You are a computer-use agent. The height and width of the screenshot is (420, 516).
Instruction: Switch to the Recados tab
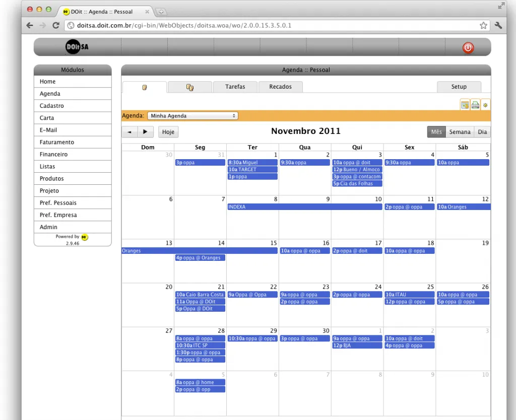click(280, 87)
